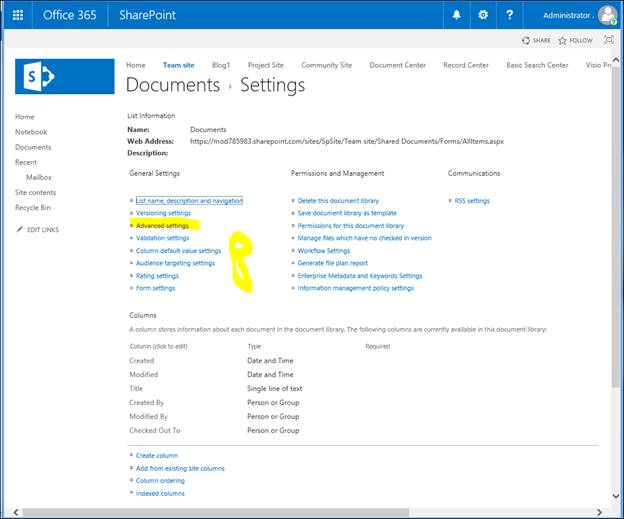Open RSS settings link
Image resolution: width=624 pixels, height=519 pixels.
(472, 201)
